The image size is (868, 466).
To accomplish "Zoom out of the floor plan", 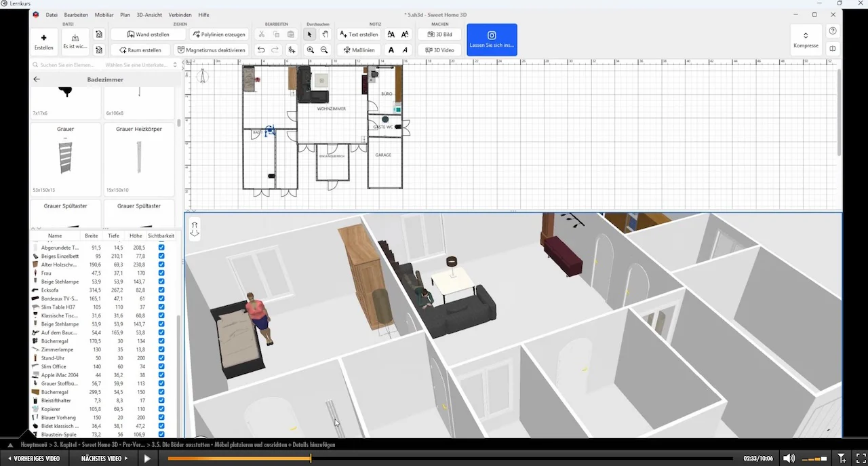I will tap(325, 50).
